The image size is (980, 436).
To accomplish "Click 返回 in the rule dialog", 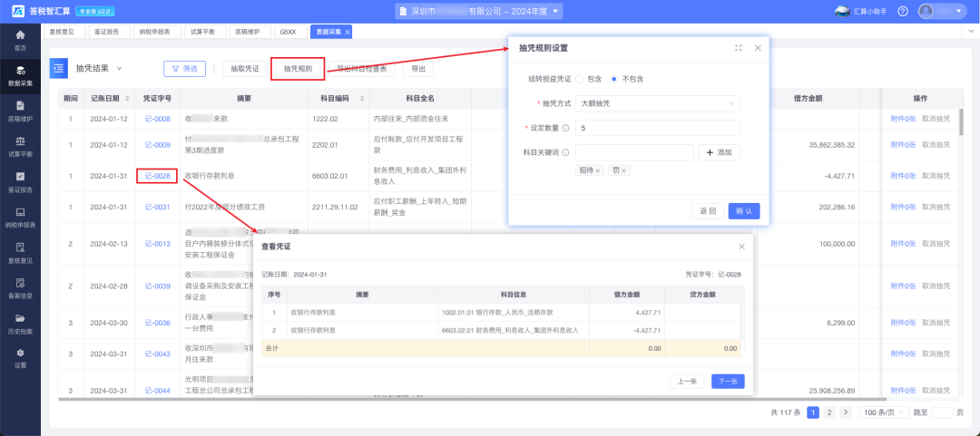I will point(708,211).
